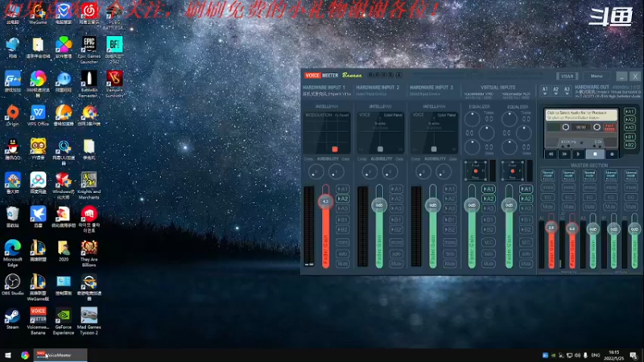Image resolution: width=644 pixels, height=362 pixels.
Task: Mute the Hardware Input 1 strip
Action: pyautogui.click(x=343, y=264)
